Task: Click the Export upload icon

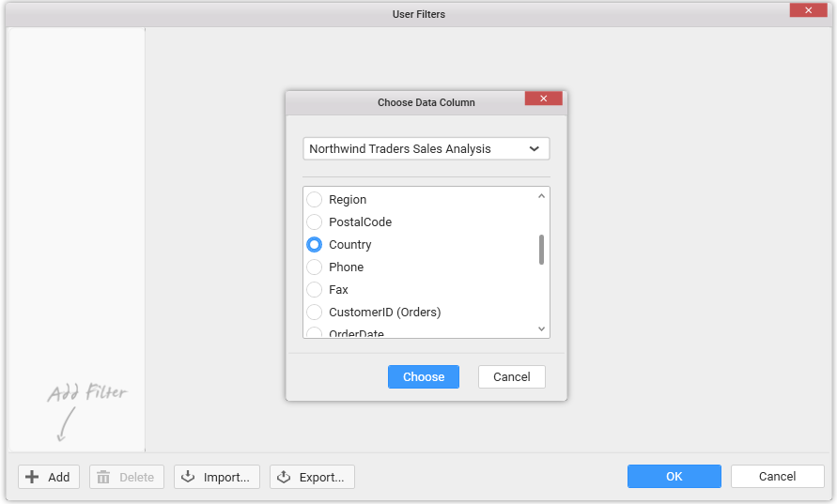Action: click(284, 477)
